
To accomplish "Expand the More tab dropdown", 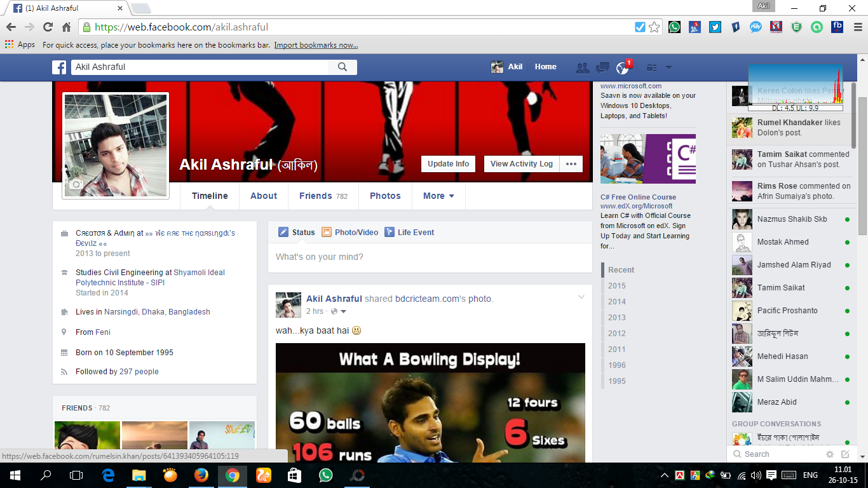I will coord(438,196).
